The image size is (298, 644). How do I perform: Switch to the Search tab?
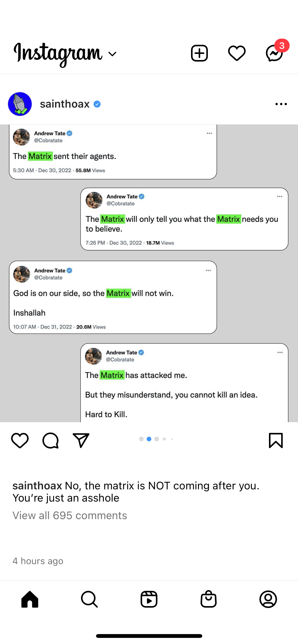(89, 599)
